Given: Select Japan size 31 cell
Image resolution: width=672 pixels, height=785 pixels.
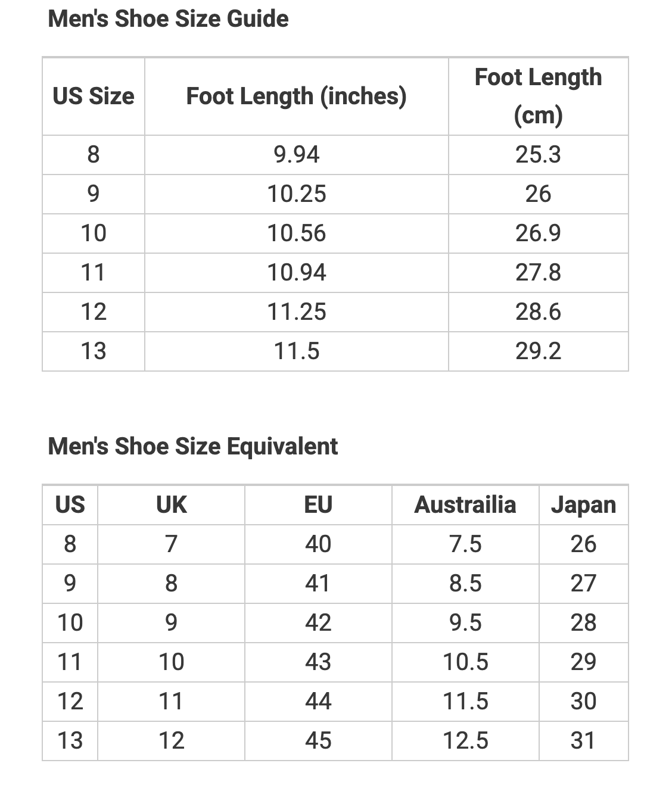Looking at the screenshot, I should 583,741.
